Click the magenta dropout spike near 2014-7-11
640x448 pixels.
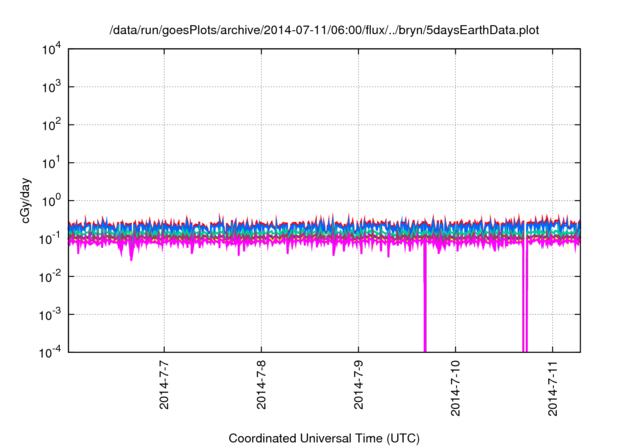point(525,298)
